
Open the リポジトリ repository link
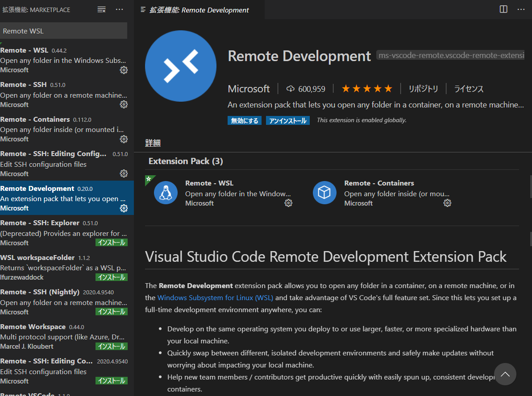click(x=423, y=89)
